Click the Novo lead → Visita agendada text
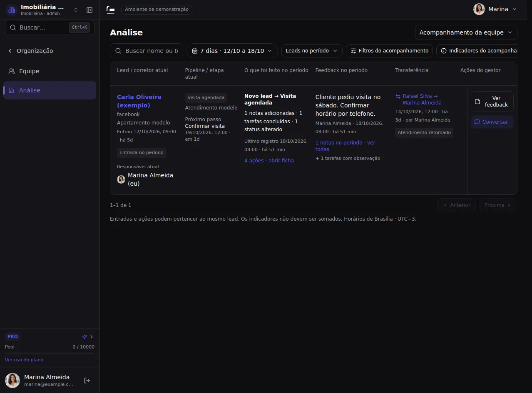532x393 pixels. point(270,99)
